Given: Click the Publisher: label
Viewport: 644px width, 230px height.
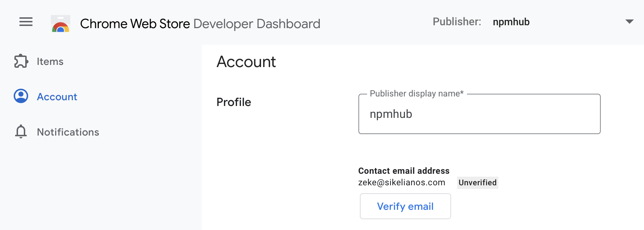Looking at the screenshot, I should click(457, 22).
